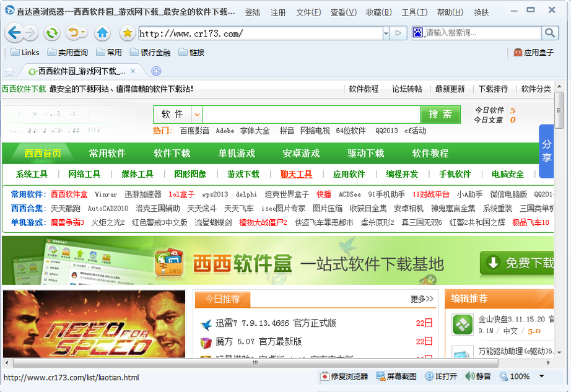Open the 工具(T) menu
Screen dimensions: 571x392
click(x=414, y=13)
